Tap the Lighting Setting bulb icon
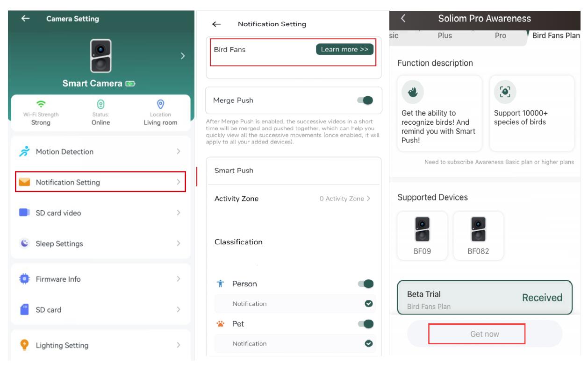Screen dimensions: 588x384 (x=25, y=345)
